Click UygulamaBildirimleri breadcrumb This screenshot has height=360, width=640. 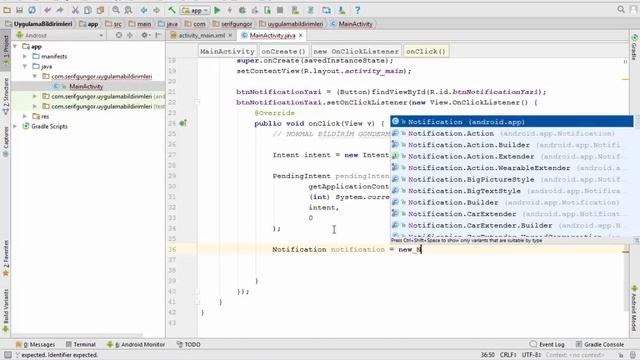coord(39,24)
